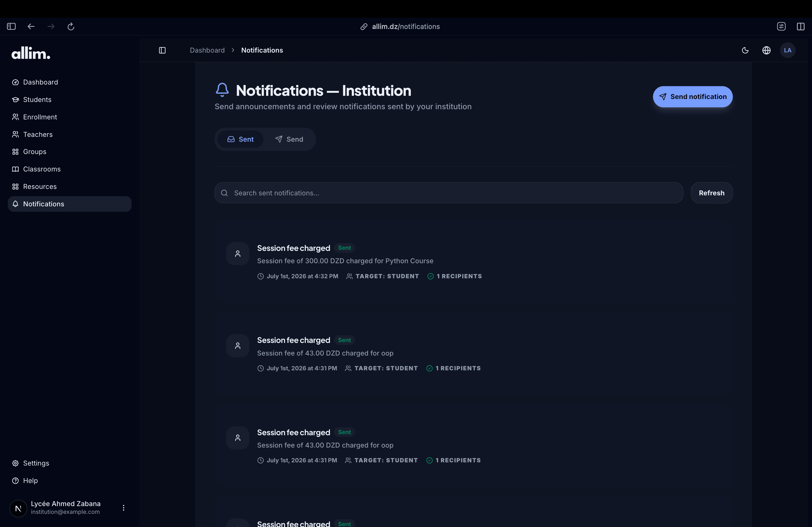Click the Notifications — Institution heading
This screenshot has width=812, height=527.
click(323, 90)
